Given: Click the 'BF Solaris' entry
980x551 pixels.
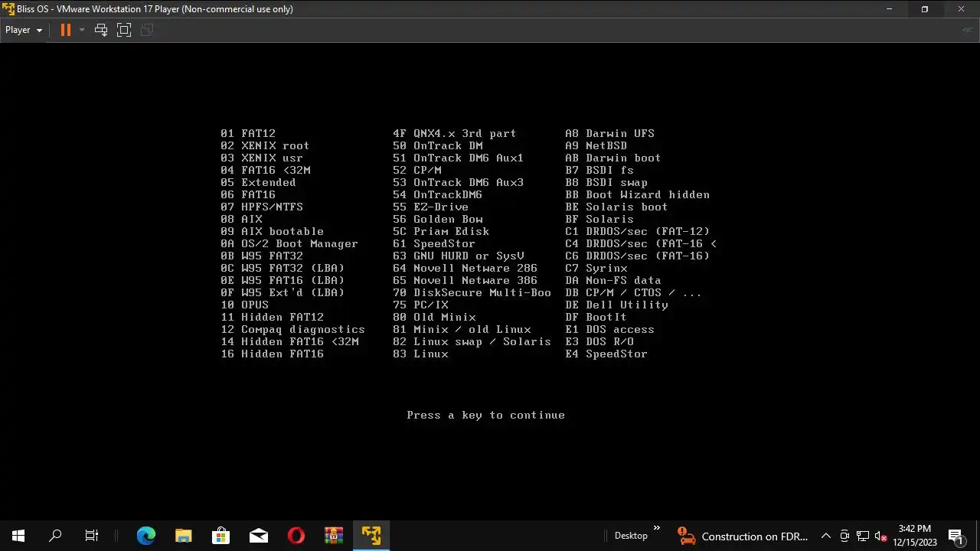Looking at the screenshot, I should tap(599, 219).
